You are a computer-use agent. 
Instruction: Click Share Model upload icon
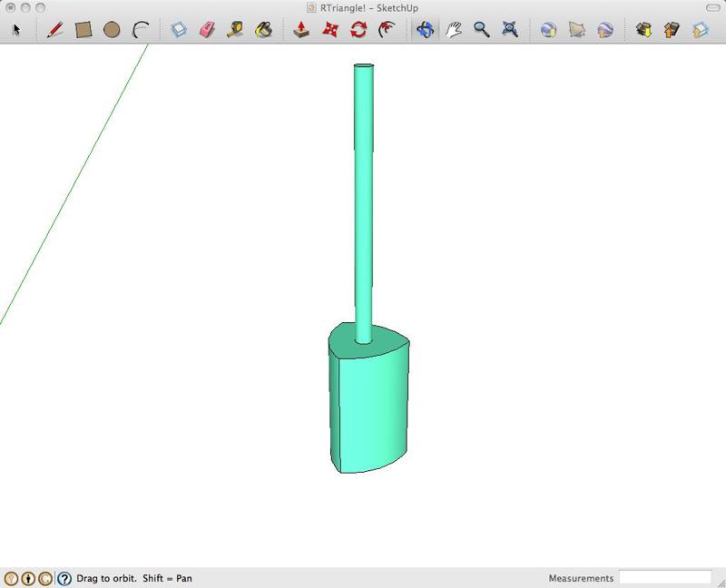672,30
